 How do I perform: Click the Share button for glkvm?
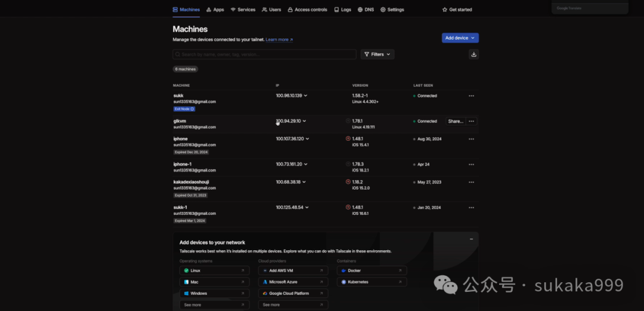tap(455, 121)
